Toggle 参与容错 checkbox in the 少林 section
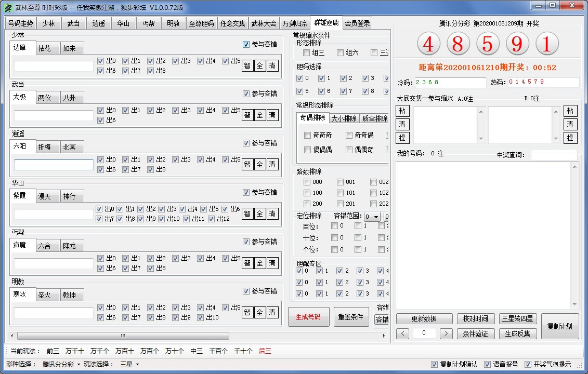The height and width of the screenshot is (374, 588). pyautogui.click(x=246, y=45)
